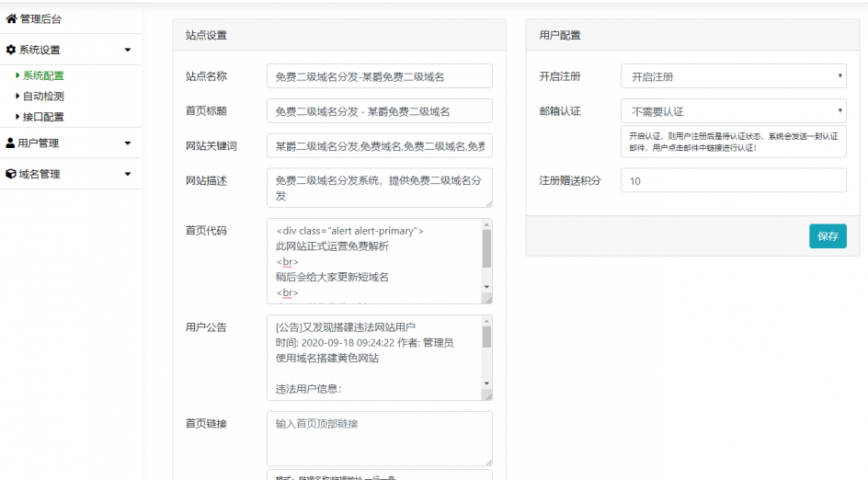Click the 网站描述 textarea resize handle
Viewport: 868px width, 480px height.
[489, 204]
